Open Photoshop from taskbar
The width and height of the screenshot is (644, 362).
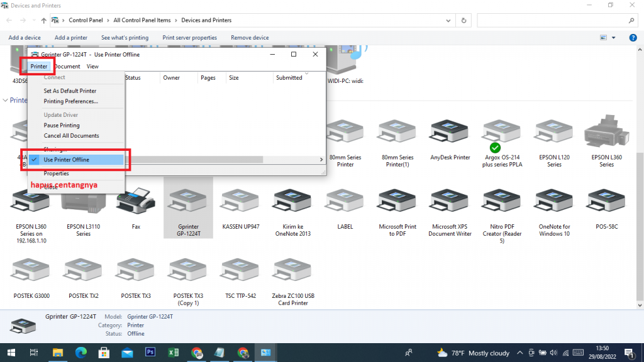point(150,353)
